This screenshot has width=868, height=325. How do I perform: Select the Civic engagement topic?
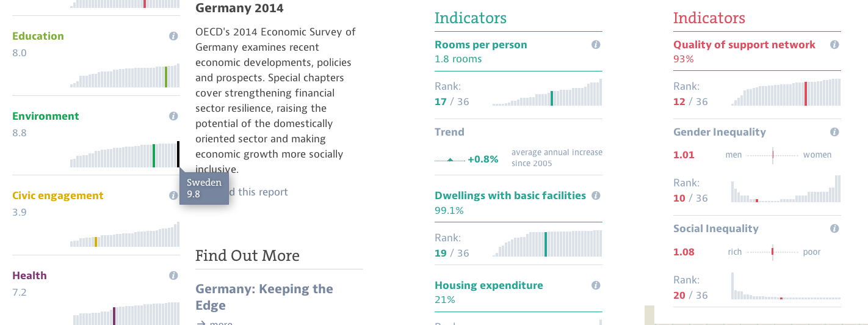pos(58,195)
